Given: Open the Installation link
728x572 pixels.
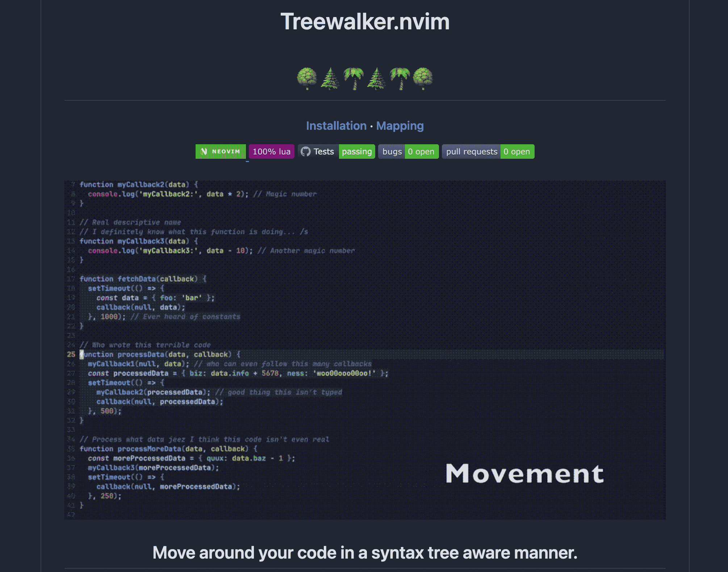Looking at the screenshot, I should (x=336, y=126).
